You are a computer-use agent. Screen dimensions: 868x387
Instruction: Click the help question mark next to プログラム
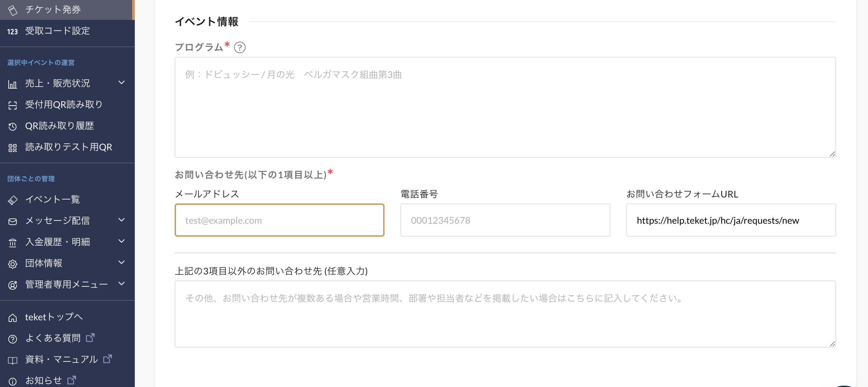[x=239, y=47]
